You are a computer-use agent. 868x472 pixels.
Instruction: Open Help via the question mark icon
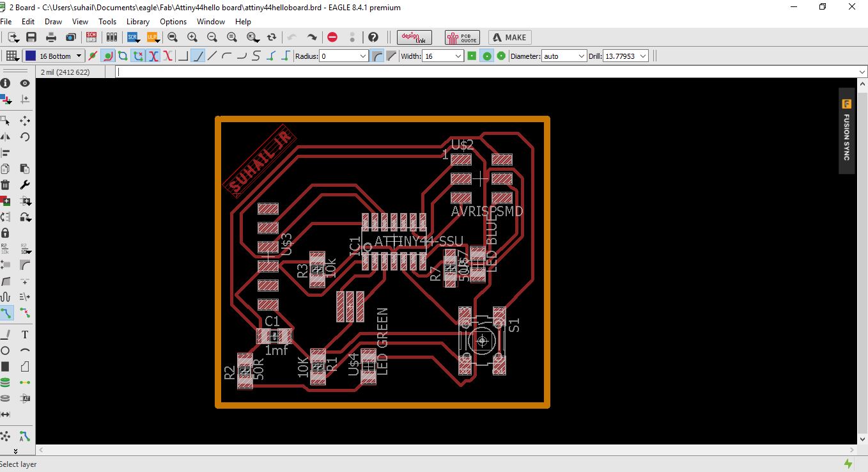[x=373, y=38]
